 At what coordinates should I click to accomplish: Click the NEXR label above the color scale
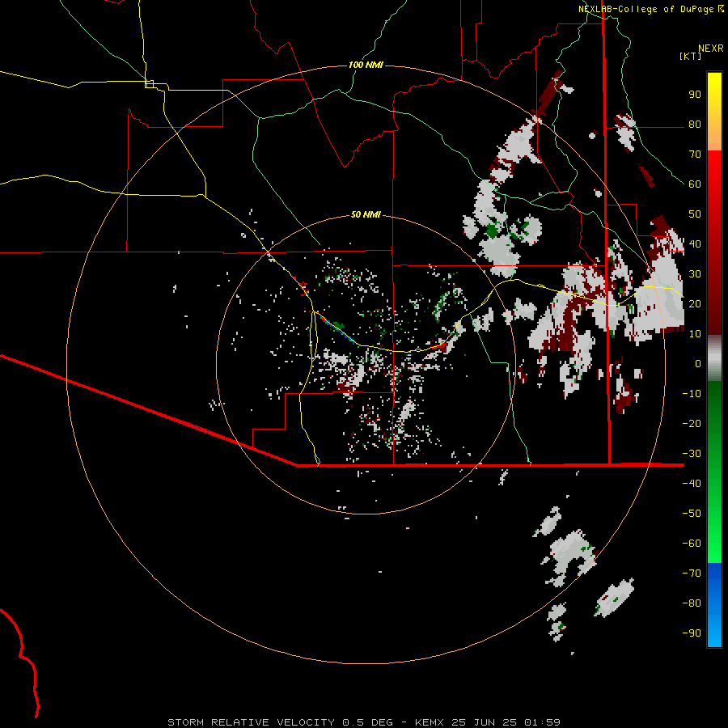(711, 49)
